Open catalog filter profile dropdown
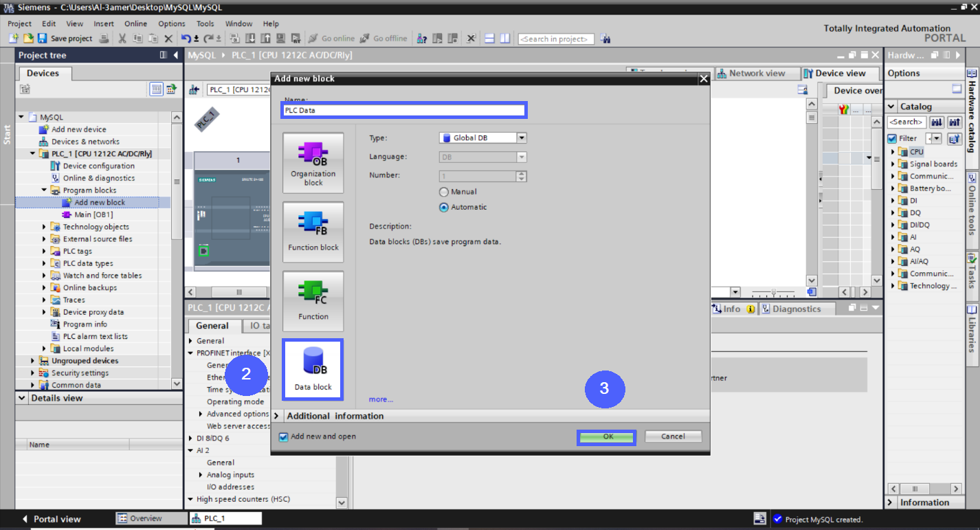This screenshot has height=530, width=980. (x=937, y=139)
